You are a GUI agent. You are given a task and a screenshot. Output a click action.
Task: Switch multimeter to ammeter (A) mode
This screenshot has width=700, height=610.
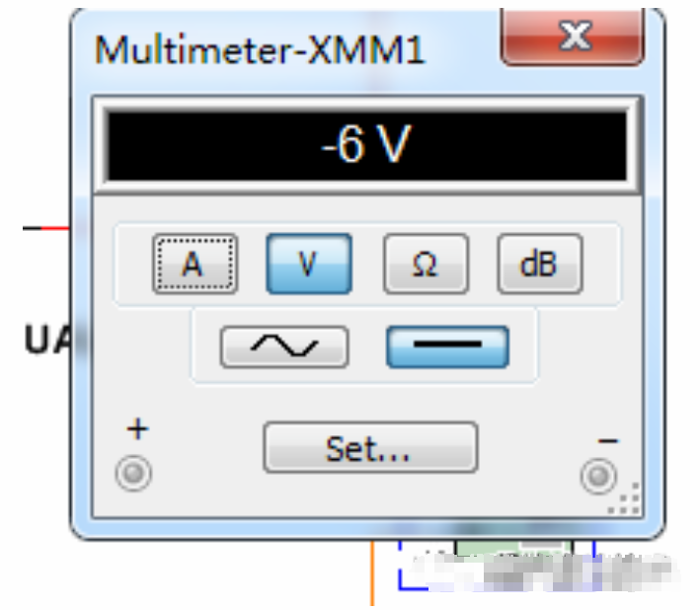[194, 264]
